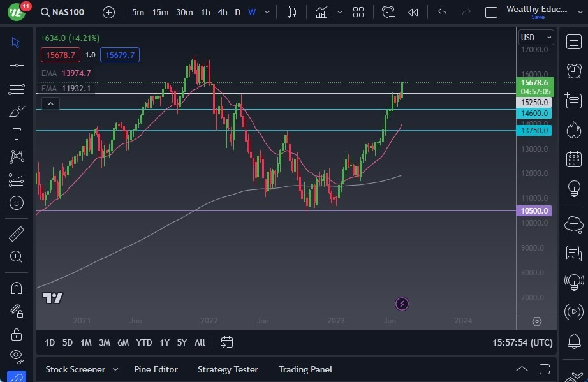This screenshot has height=382, width=588.
Task: Switch to the Pine Editor tab
Action: (x=156, y=369)
